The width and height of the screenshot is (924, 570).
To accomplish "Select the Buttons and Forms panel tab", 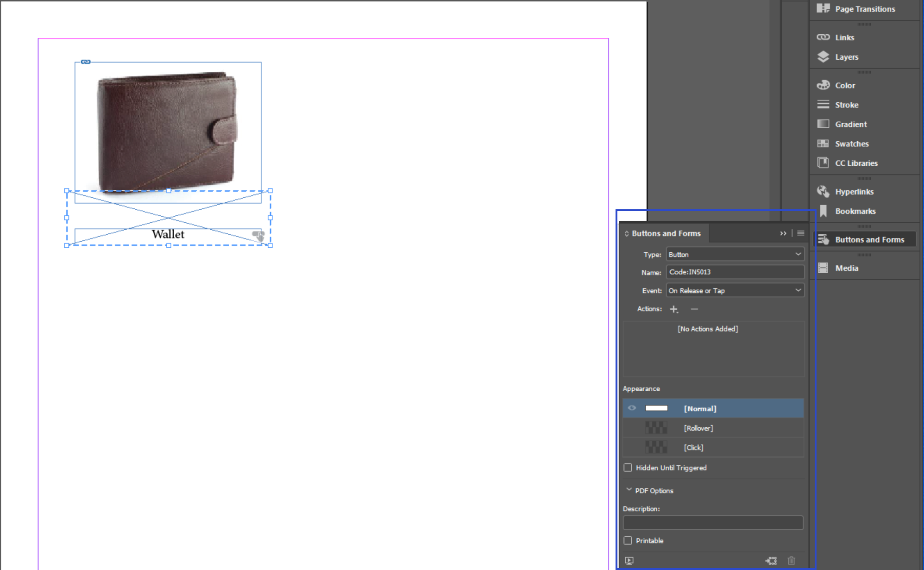I will 666,233.
